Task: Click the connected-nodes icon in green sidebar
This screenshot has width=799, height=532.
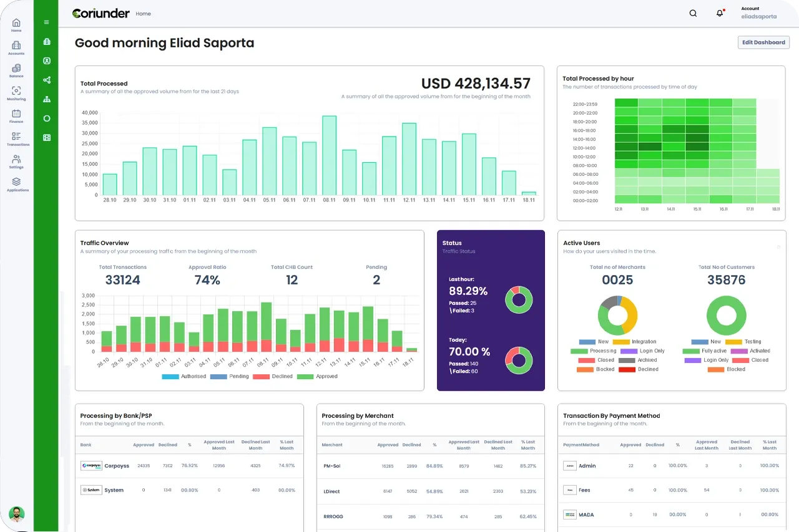Action: (x=47, y=80)
